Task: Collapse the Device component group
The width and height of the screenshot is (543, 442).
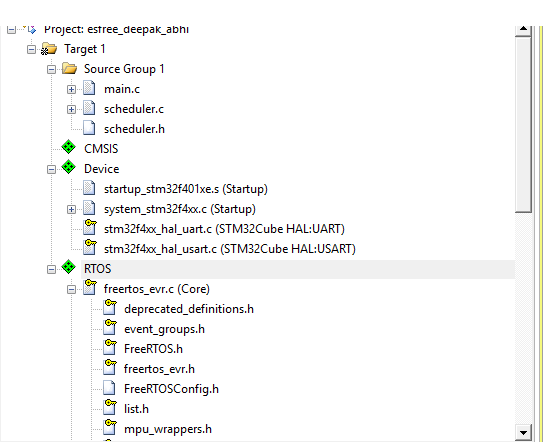Action: (x=51, y=170)
